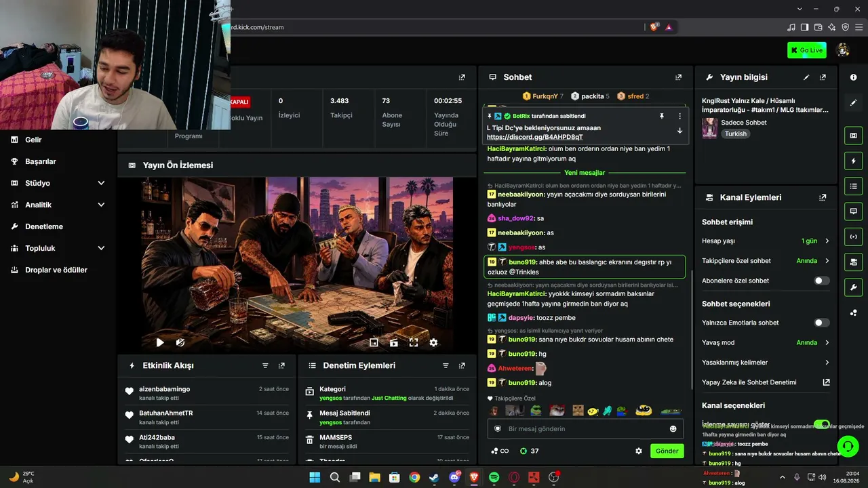Image resolution: width=868 pixels, height=488 pixels.
Task: Open Brave Rewards triangle icon
Action: tap(669, 27)
